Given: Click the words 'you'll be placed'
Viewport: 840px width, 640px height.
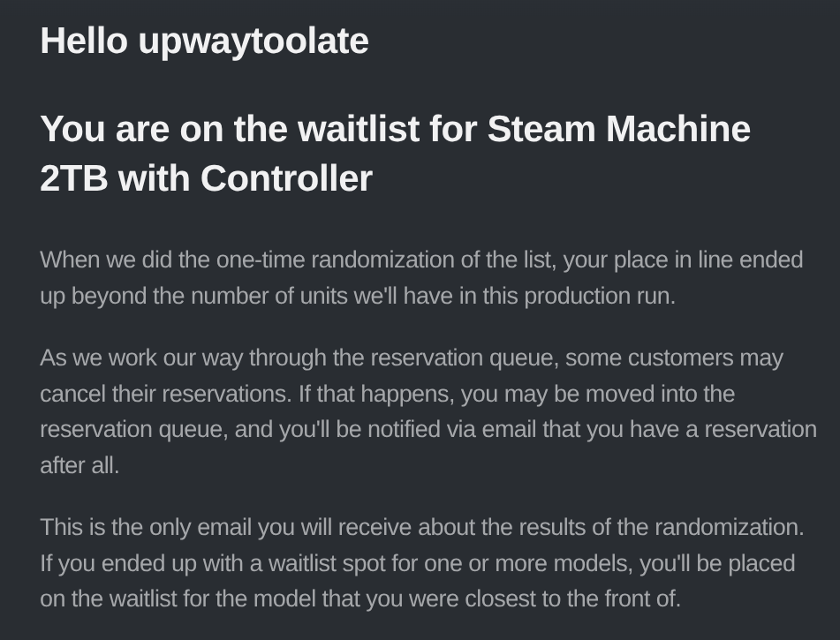Looking at the screenshot, I should pos(717,563).
